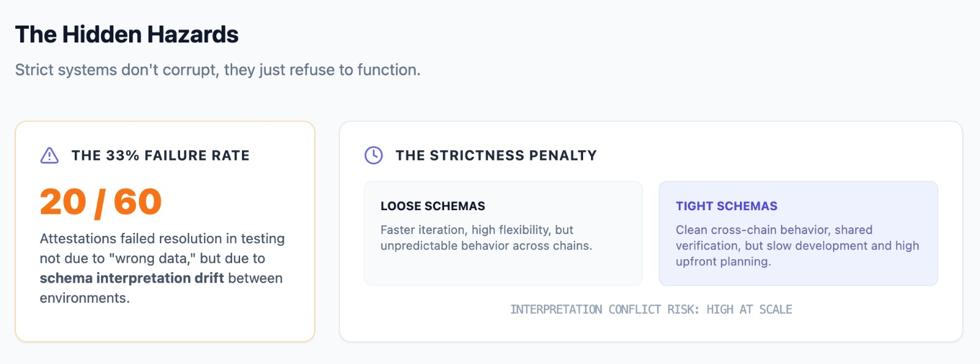This screenshot has height=364, width=980.
Task: Select the "The Hidden Hazards" title
Action: (127, 35)
